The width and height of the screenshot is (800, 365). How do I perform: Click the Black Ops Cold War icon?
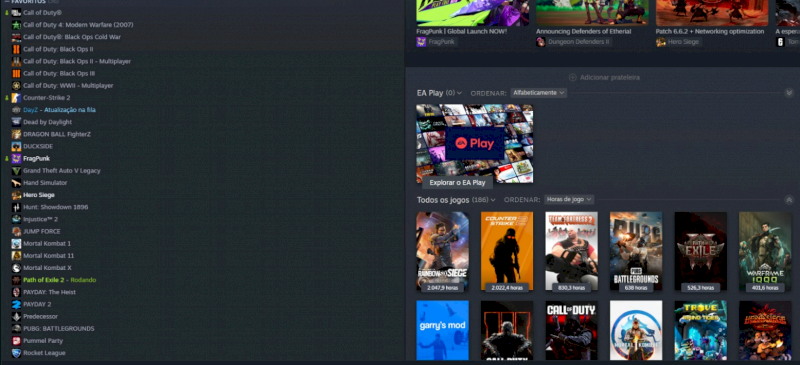(16, 37)
